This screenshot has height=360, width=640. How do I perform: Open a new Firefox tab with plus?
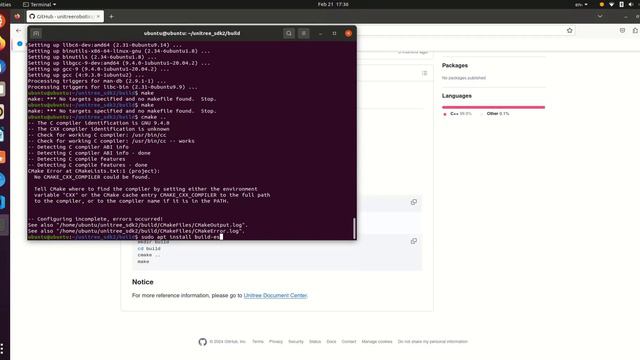click(x=111, y=16)
